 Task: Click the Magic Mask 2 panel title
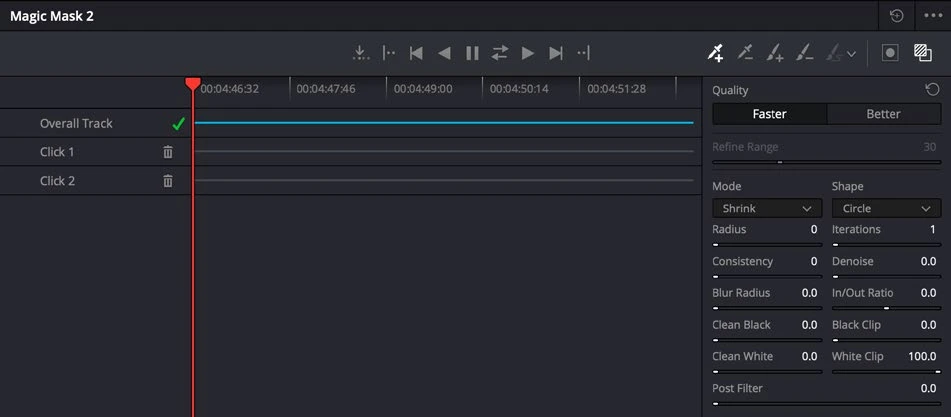(x=52, y=16)
